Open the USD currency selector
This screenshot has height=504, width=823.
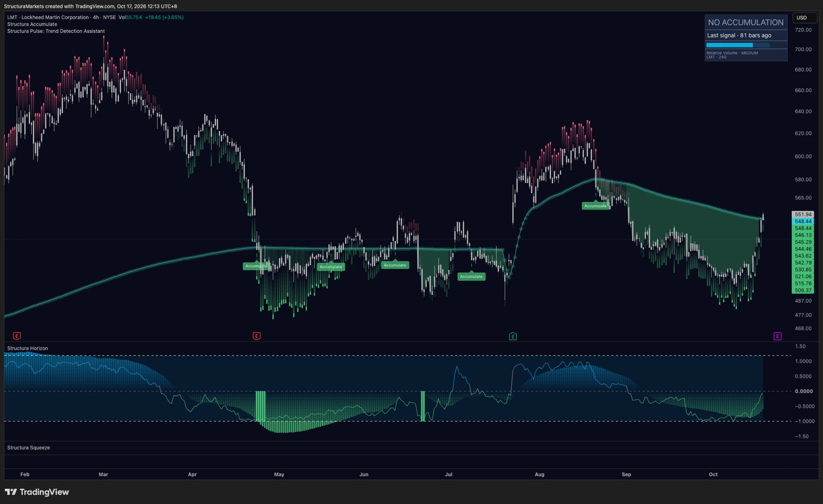[x=804, y=18]
